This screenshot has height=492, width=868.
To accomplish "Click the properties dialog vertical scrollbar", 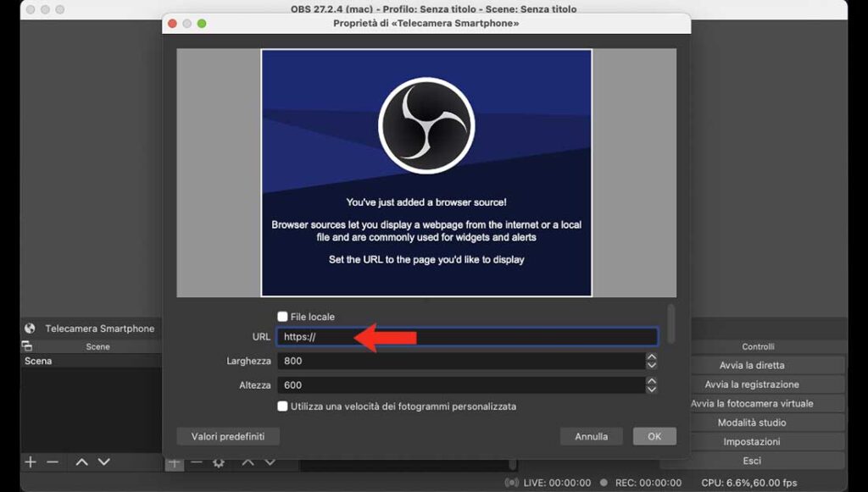I will pyautogui.click(x=671, y=323).
